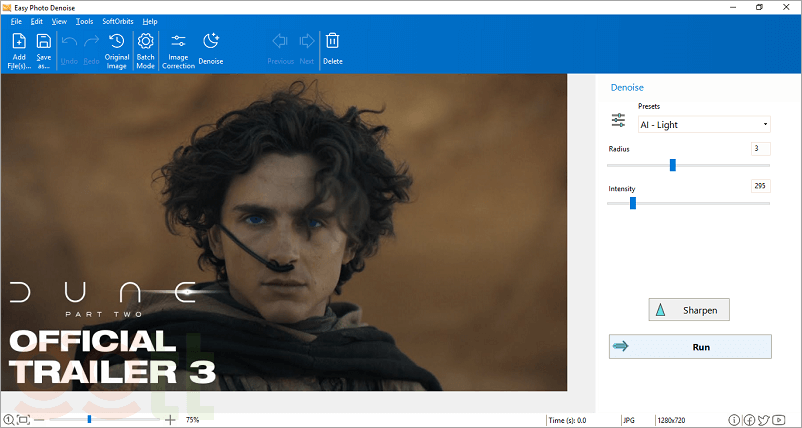Click the Add File(s) toolbar icon

click(19, 48)
